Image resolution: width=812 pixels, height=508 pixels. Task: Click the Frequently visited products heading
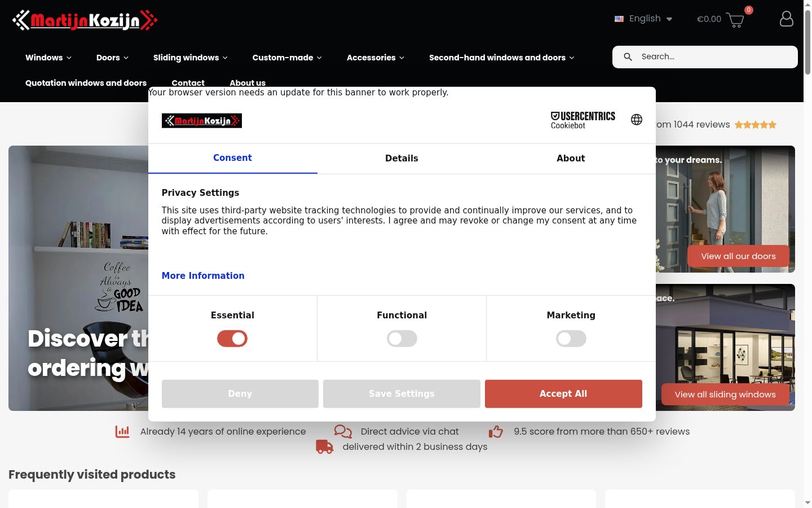click(x=92, y=475)
